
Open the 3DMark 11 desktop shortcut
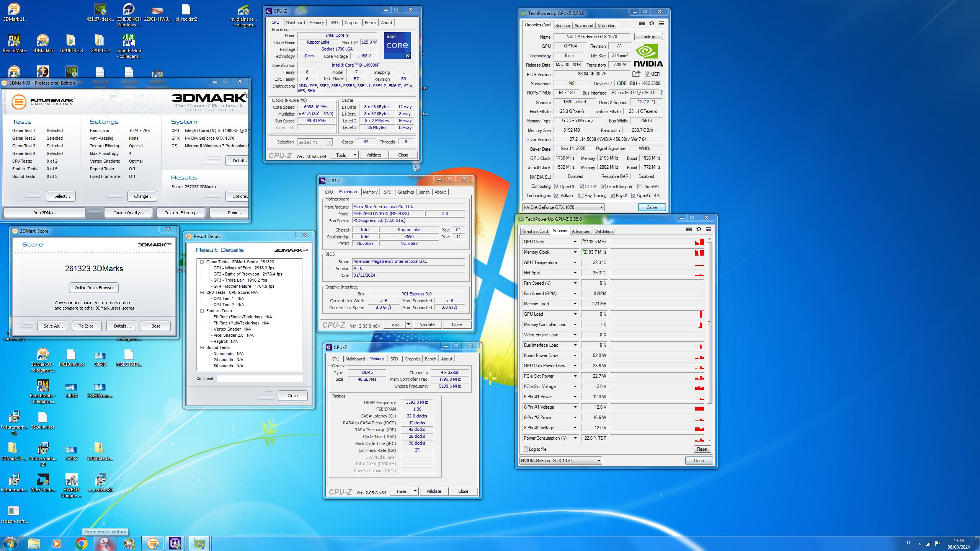click(x=14, y=11)
